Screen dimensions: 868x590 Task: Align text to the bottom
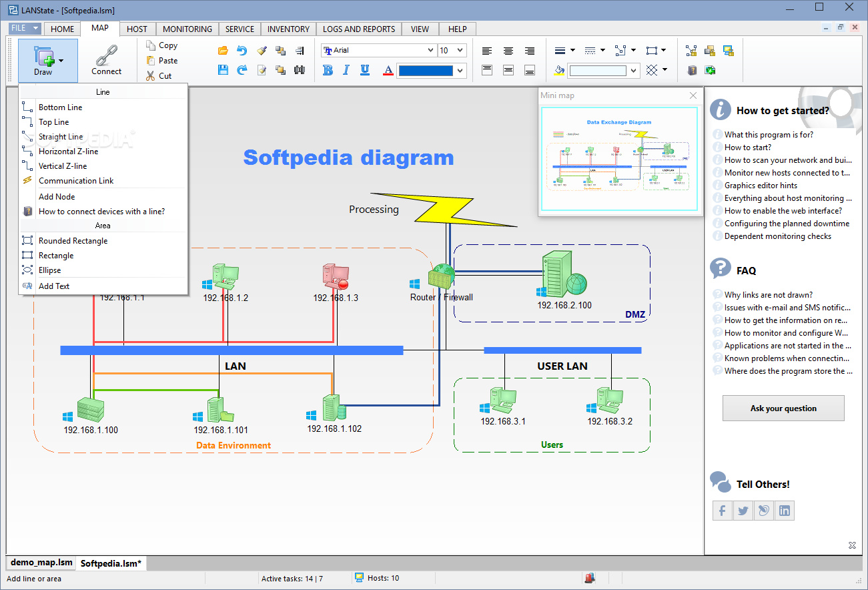click(530, 69)
